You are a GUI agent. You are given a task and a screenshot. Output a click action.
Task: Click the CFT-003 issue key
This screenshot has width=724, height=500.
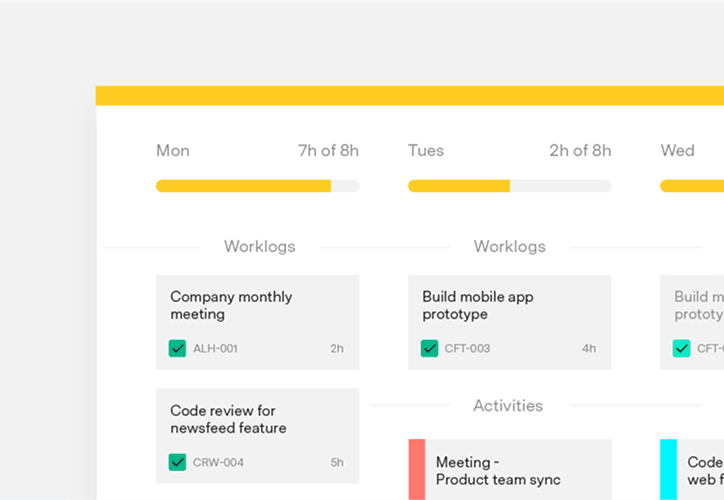(467, 349)
